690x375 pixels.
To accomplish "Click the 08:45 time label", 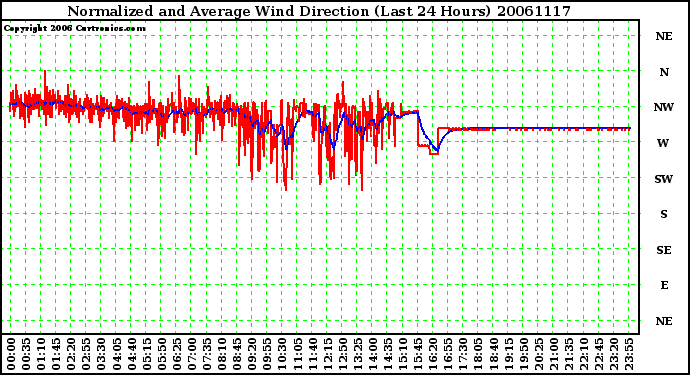I will coord(237,354).
